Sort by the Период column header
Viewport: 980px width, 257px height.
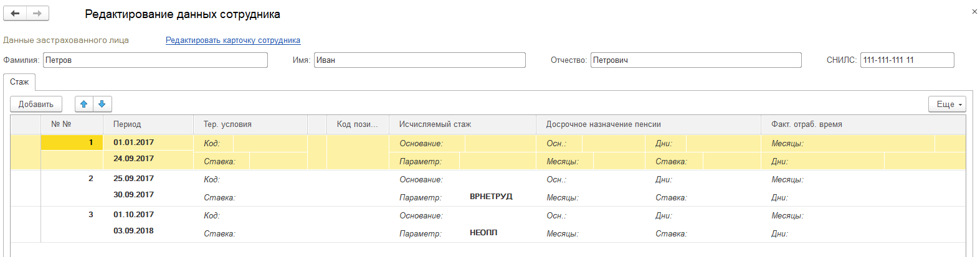pos(127,124)
